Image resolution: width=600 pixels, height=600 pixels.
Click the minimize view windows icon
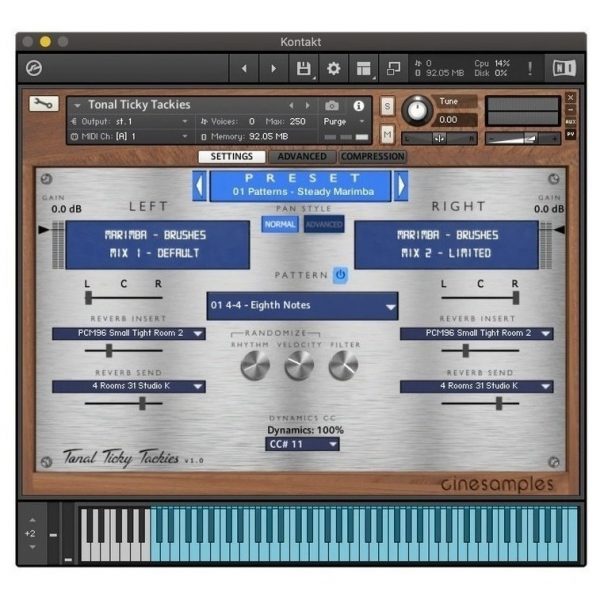click(x=393, y=68)
